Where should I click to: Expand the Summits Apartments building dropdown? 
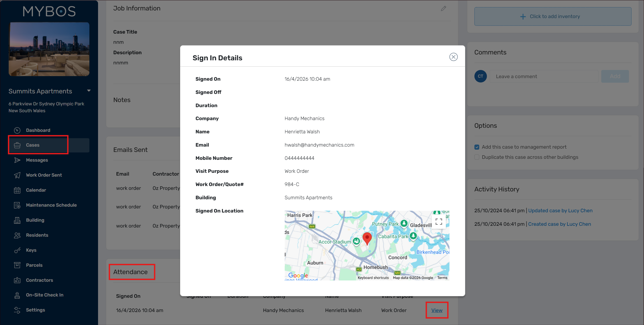click(x=89, y=91)
